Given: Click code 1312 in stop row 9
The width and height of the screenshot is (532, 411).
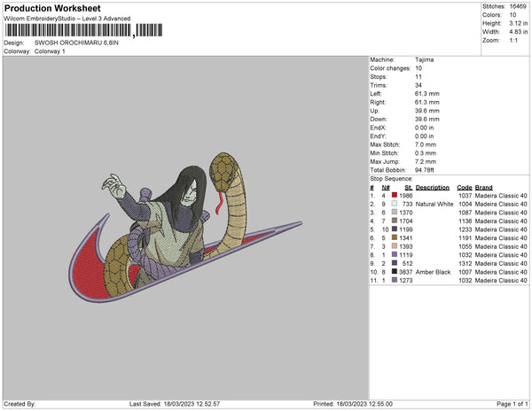Looking at the screenshot, I should pos(465,263).
